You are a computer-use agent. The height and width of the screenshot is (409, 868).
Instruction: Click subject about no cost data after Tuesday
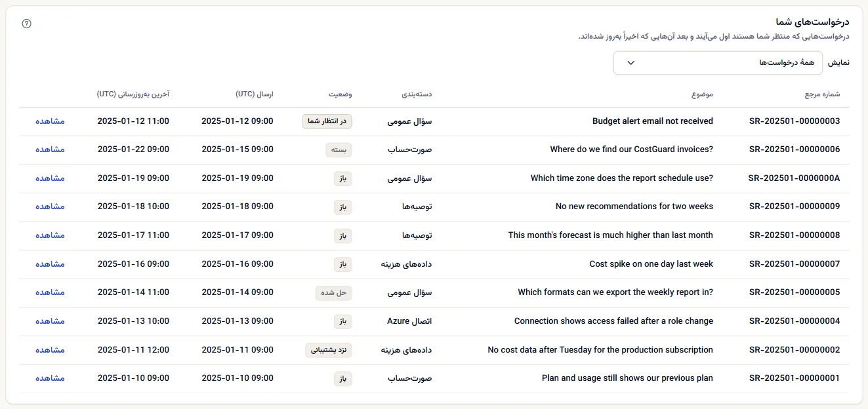(600, 350)
